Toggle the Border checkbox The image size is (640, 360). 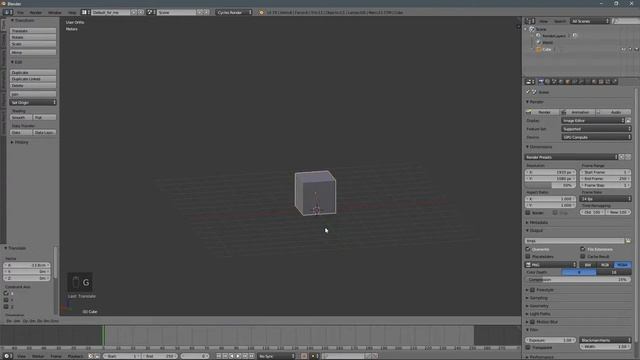point(528,213)
